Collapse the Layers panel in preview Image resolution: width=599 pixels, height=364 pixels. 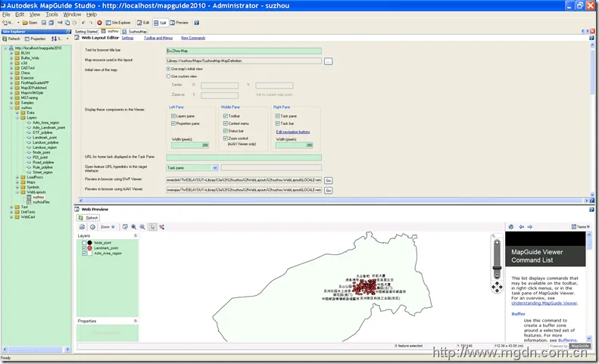coord(136,235)
